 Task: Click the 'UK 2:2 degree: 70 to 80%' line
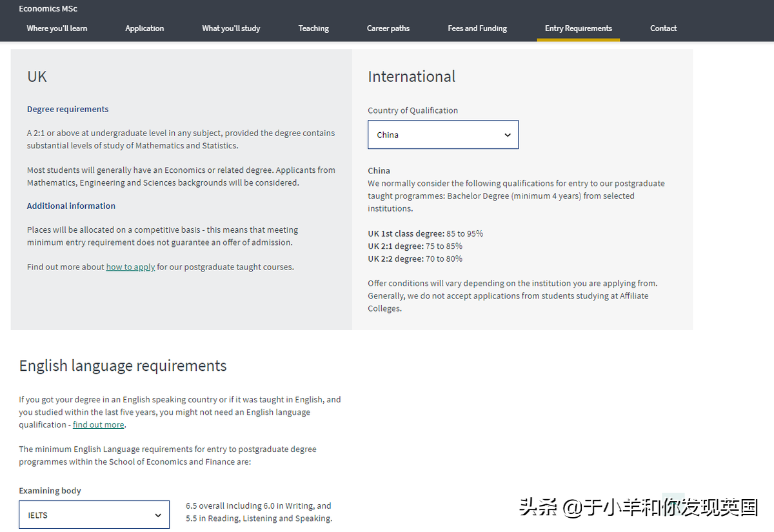click(x=415, y=259)
